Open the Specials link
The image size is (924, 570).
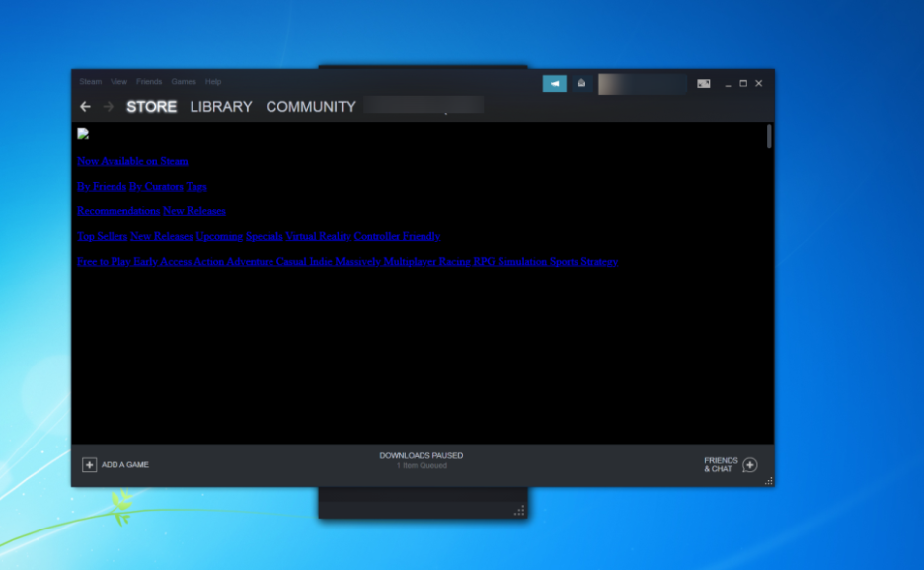(x=264, y=236)
